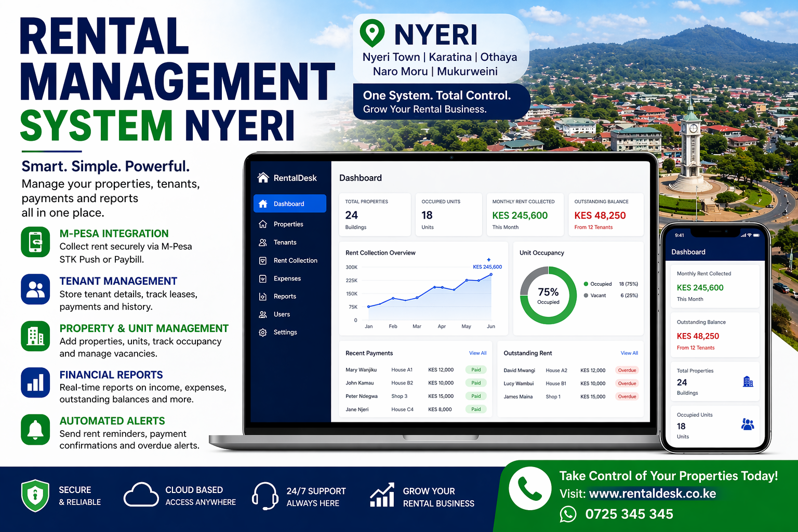Click the Occupied legend dot in Unit Occupancy
Screen dimensions: 798x532
point(587,284)
